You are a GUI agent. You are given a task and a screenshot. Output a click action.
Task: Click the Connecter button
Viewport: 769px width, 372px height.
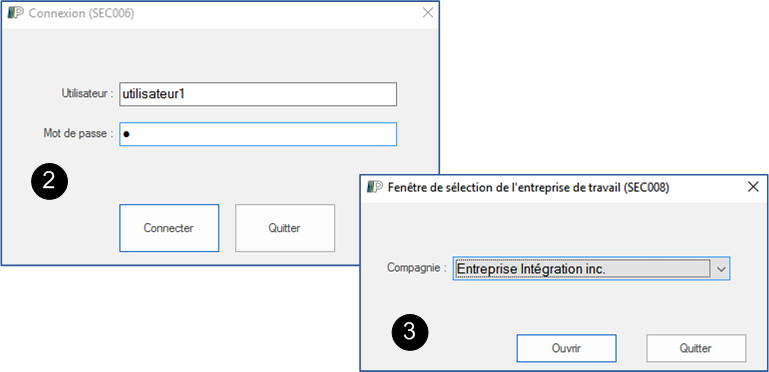point(169,228)
